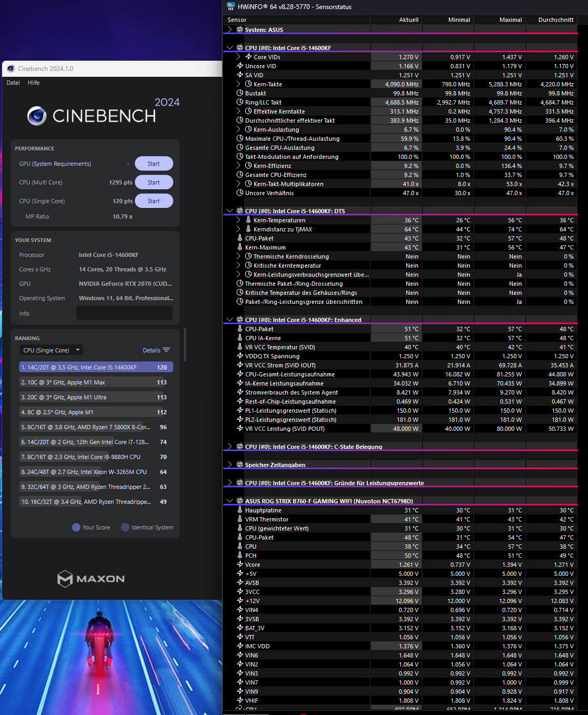Expand the Core VIDs row
588x715 pixels.
pyautogui.click(x=238, y=57)
